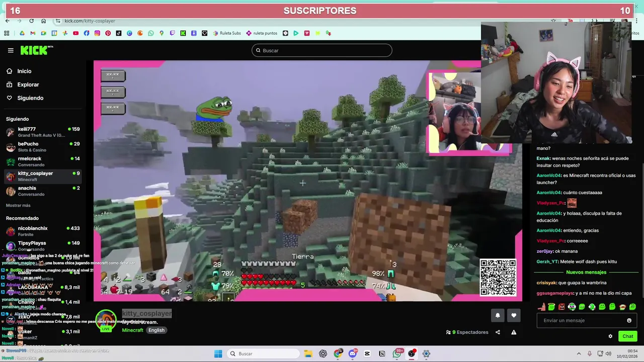Open TipsyPlayss recommended channel
Image resolution: width=644 pixels, height=362 pixels.
tap(43, 246)
